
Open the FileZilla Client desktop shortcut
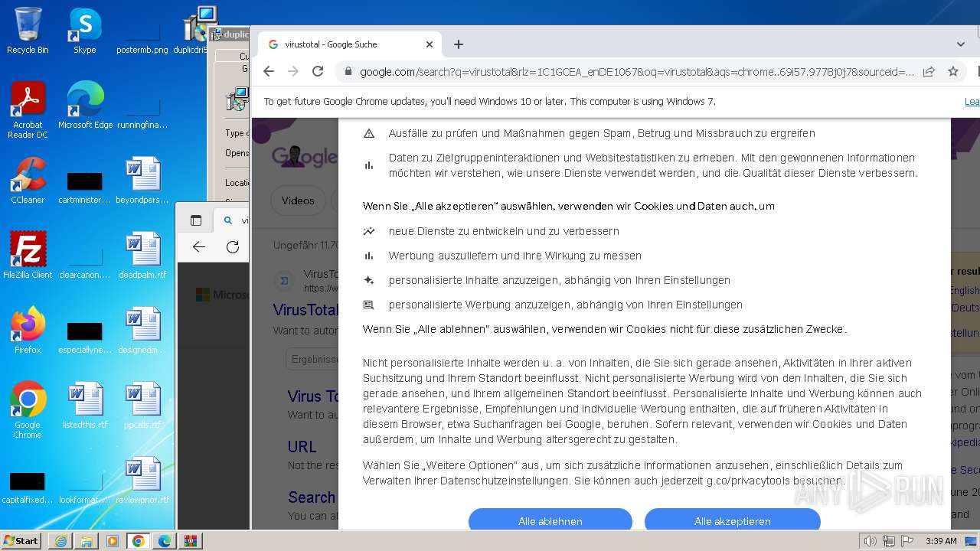click(x=28, y=255)
